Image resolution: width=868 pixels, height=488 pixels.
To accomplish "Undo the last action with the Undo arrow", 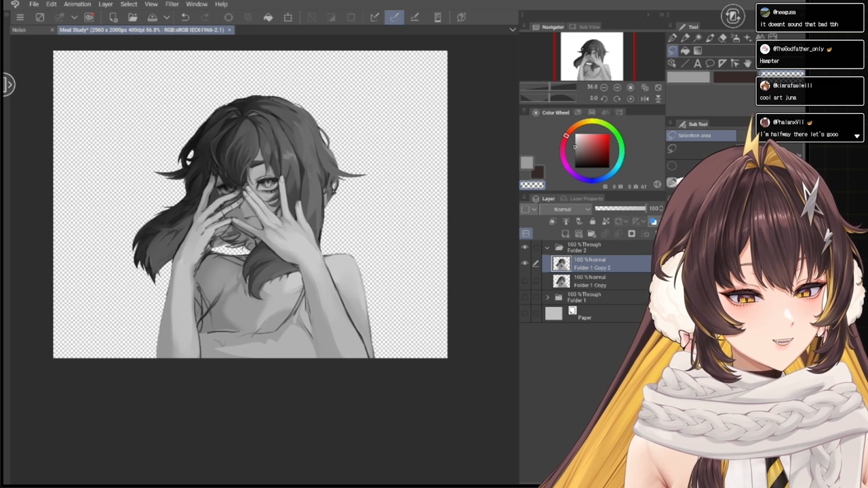I will (185, 17).
